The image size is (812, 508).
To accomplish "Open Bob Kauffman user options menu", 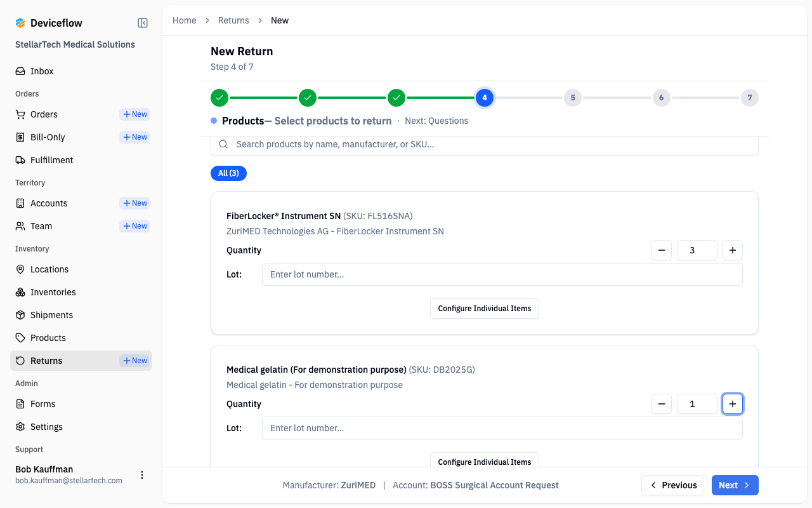I will [142, 475].
